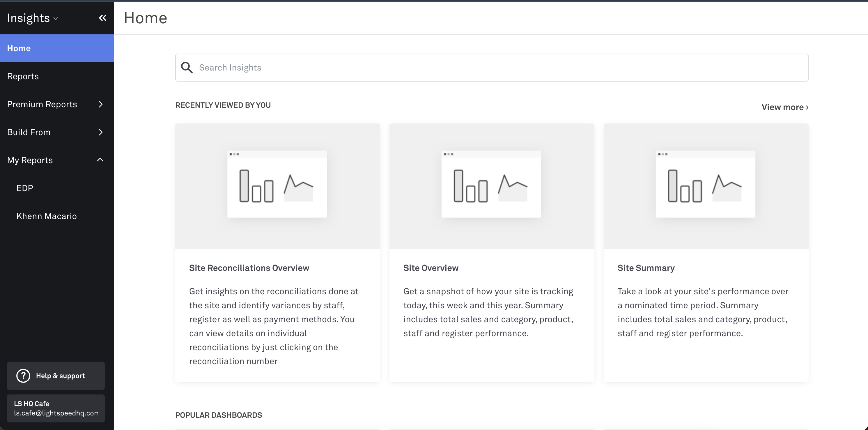Click the Site Overview card title

pyautogui.click(x=431, y=268)
